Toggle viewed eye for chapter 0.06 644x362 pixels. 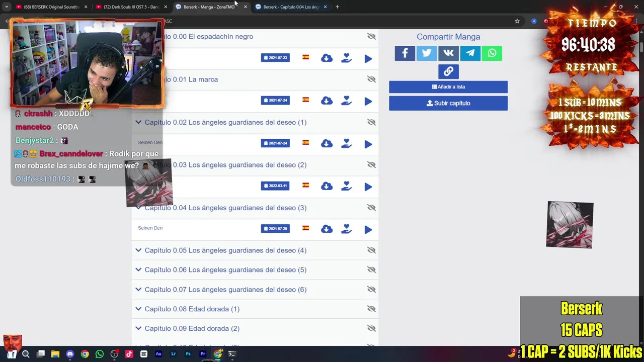click(x=371, y=270)
